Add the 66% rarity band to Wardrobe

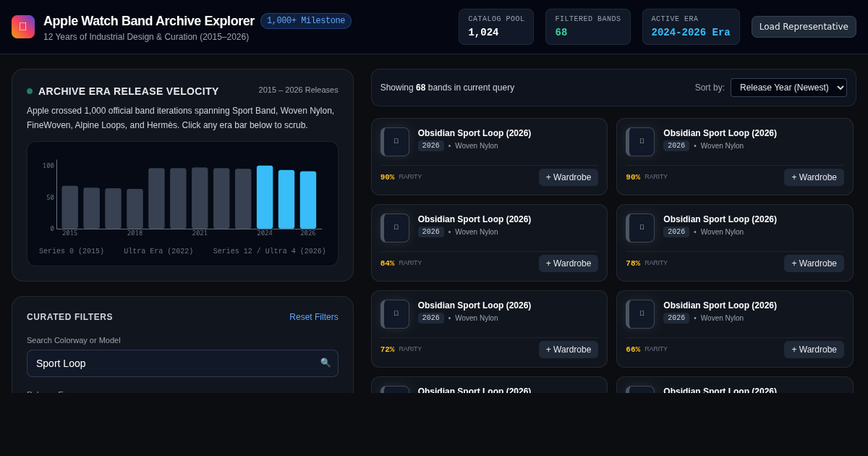tap(814, 350)
